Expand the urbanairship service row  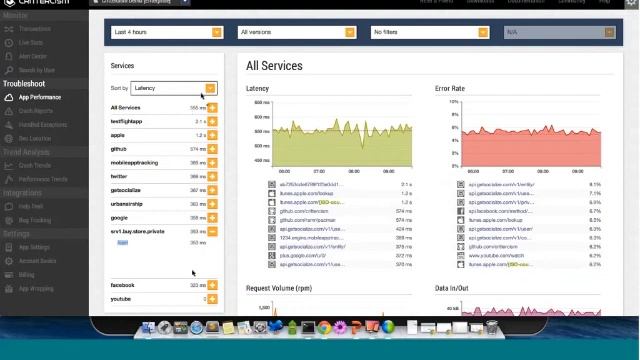point(212,204)
